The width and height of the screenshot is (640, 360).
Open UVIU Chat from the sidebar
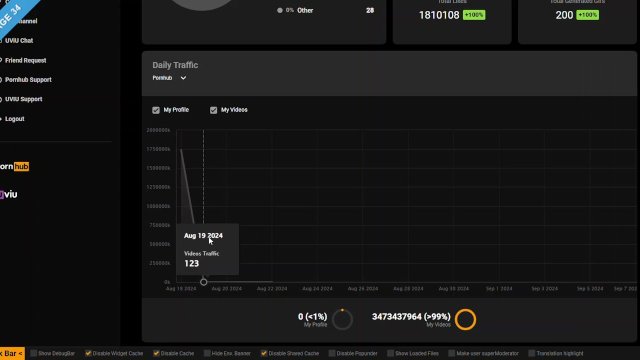coord(19,41)
